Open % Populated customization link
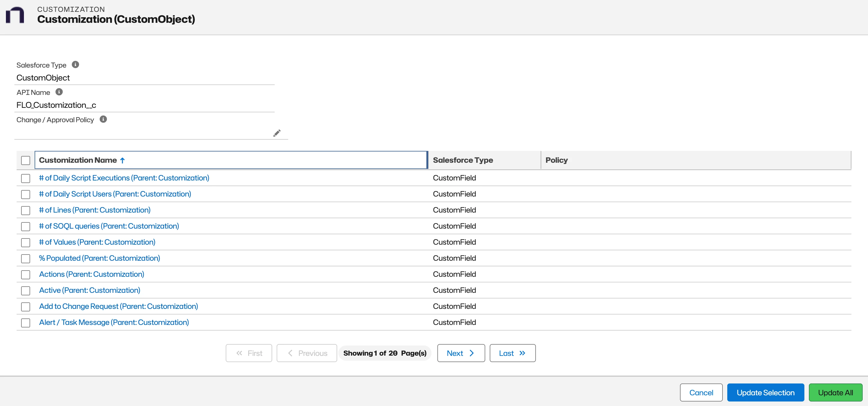The image size is (868, 406). point(99,258)
